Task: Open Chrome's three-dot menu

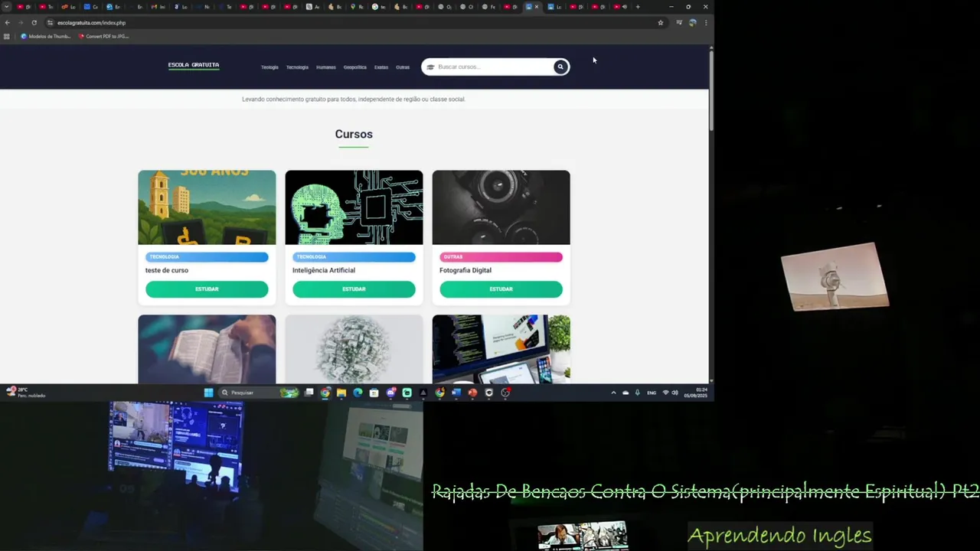Action: point(706,23)
